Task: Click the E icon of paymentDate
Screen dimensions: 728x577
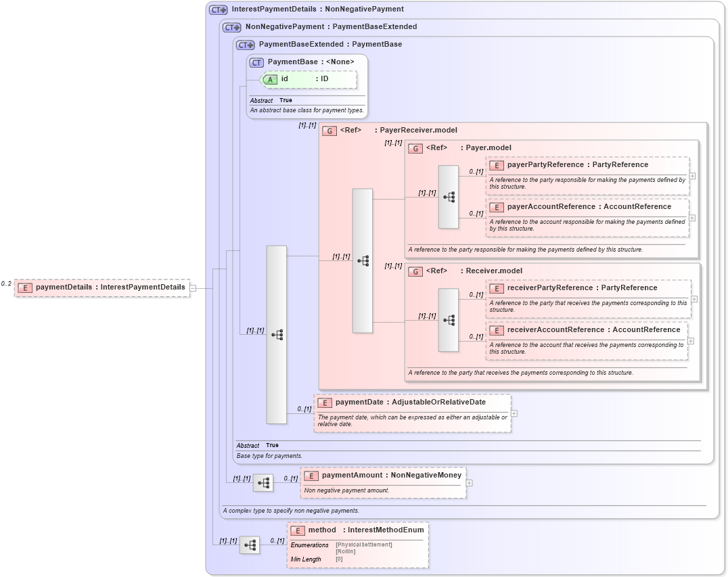Action: pos(325,403)
